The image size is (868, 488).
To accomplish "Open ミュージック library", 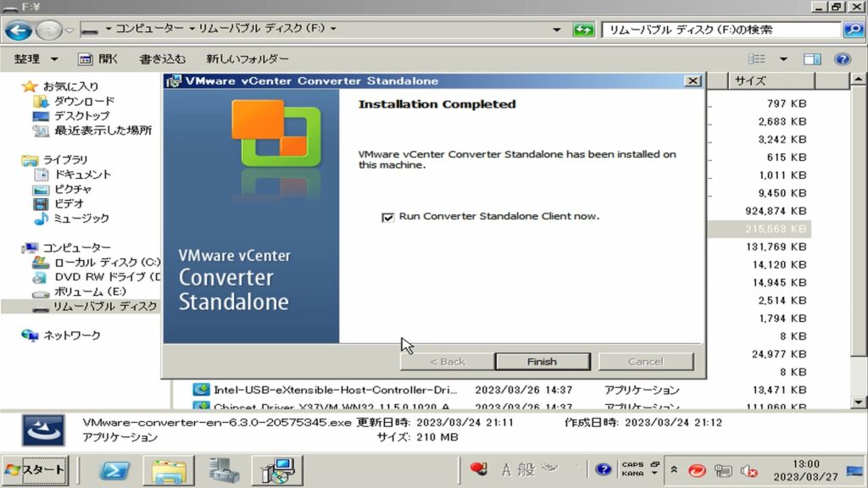I will [x=81, y=219].
